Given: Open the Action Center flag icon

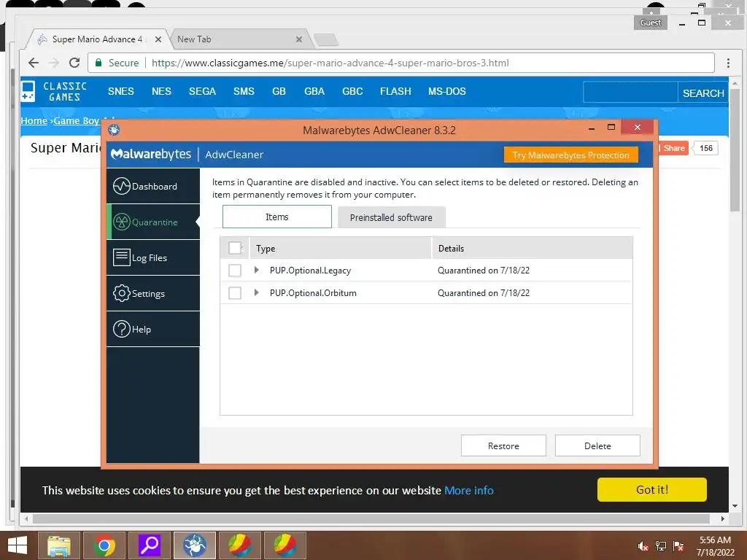Looking at the screenshot, I should pos(678,546).
